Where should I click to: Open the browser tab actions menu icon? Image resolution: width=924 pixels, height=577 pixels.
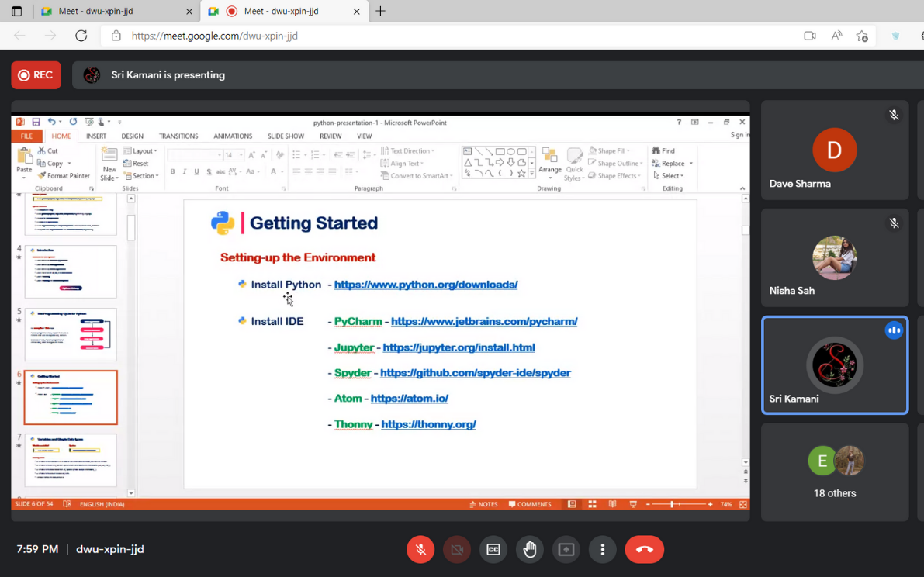coord(16,12)
